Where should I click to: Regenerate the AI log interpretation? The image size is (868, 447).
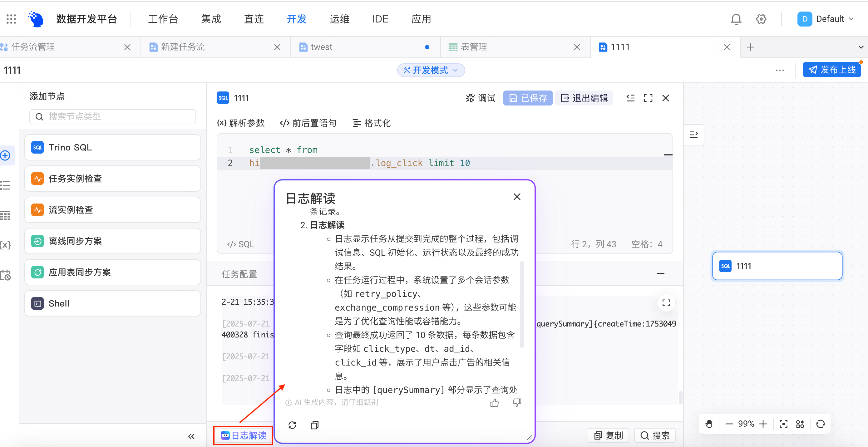pyautogui.click(x=292, y=425)
